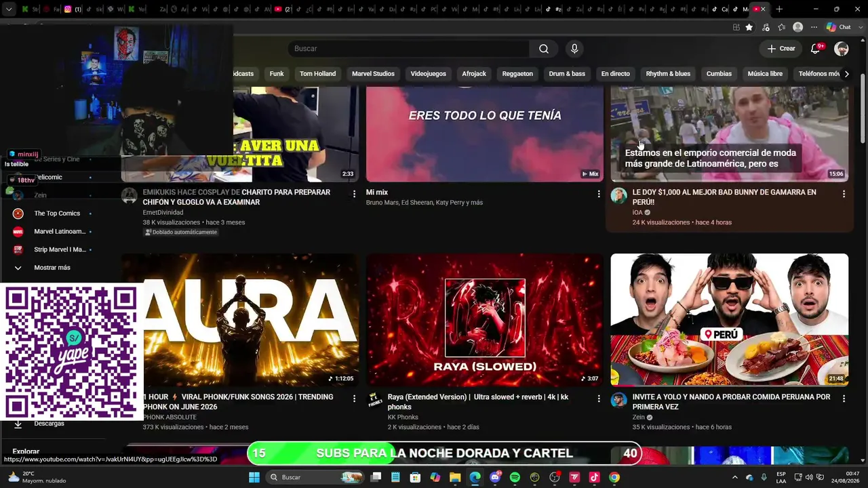This screenshot has height=488, width=868.
Task: Open the Windows Start menu
Action: pyautogui.click(x=254, y=477)
